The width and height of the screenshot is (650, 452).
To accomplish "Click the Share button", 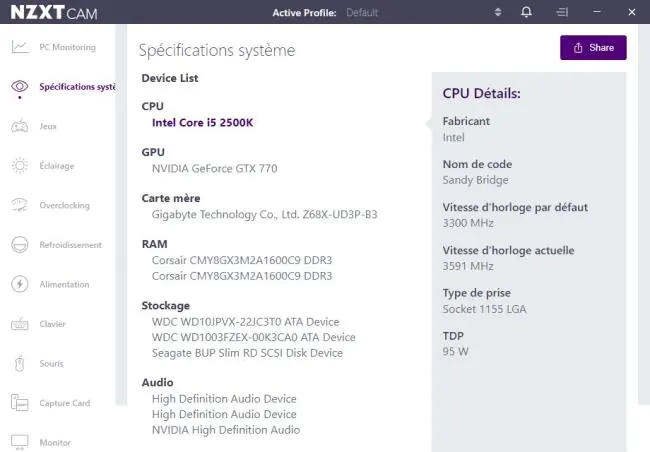I will pyautogui.click(x=593, y=48).
